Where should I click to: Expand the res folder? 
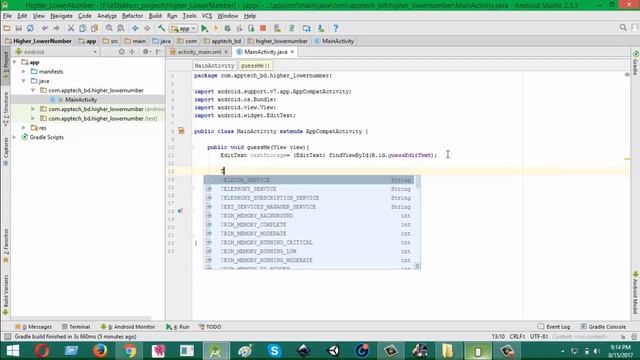24,128
